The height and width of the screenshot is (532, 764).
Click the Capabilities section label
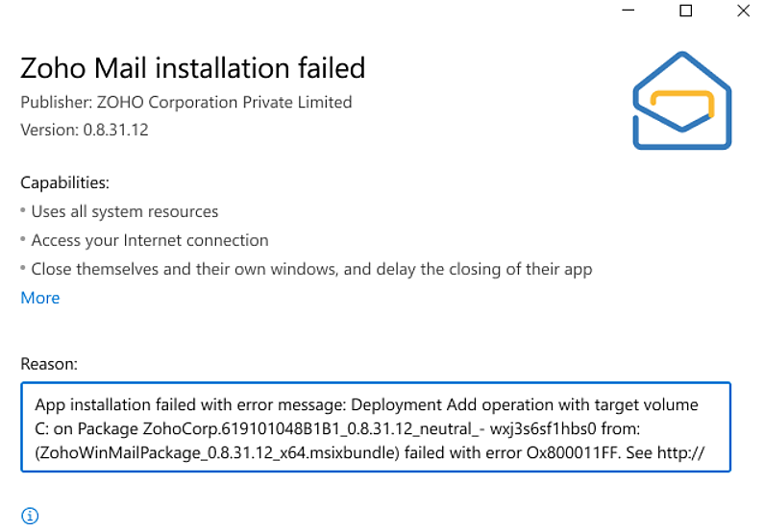tap(64, 182)
